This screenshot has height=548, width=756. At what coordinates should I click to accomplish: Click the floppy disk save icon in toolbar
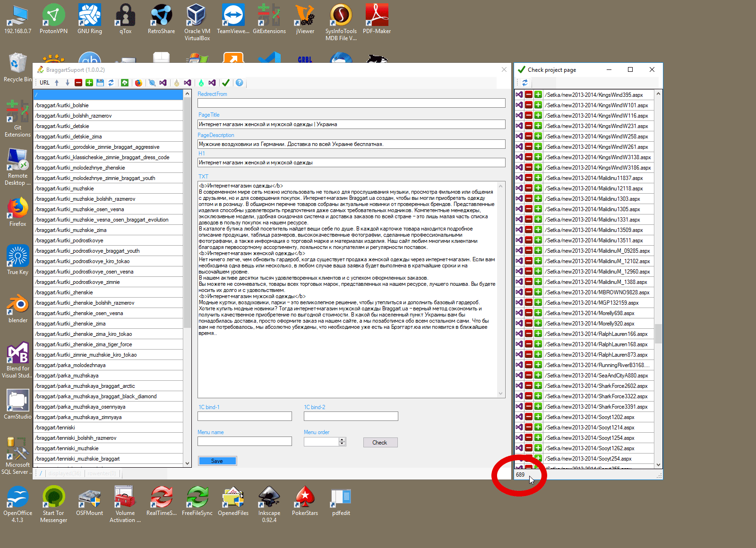[100, 83]
